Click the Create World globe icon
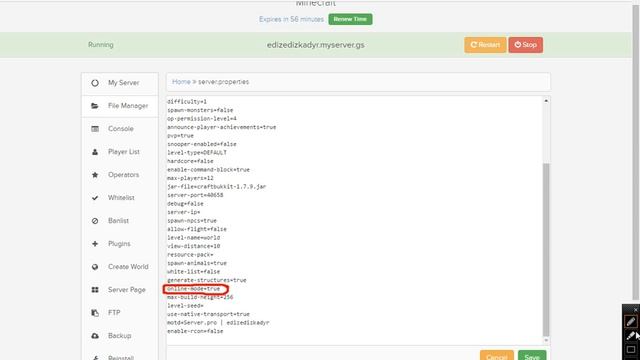640x360 pixels. tap(95, 267)
